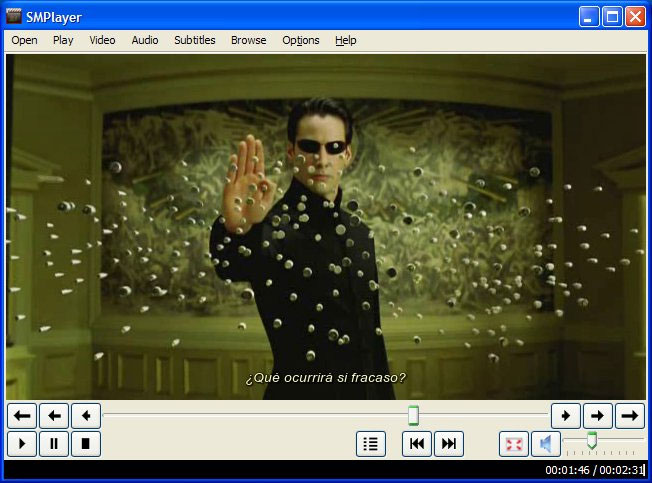Open the Subtitles menu

[x=194, y=40]
